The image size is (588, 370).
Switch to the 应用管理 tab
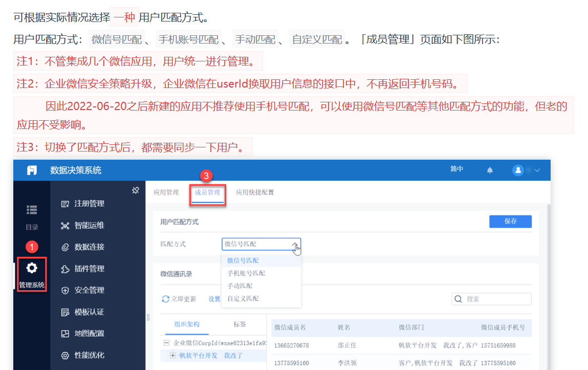(166, 192)
